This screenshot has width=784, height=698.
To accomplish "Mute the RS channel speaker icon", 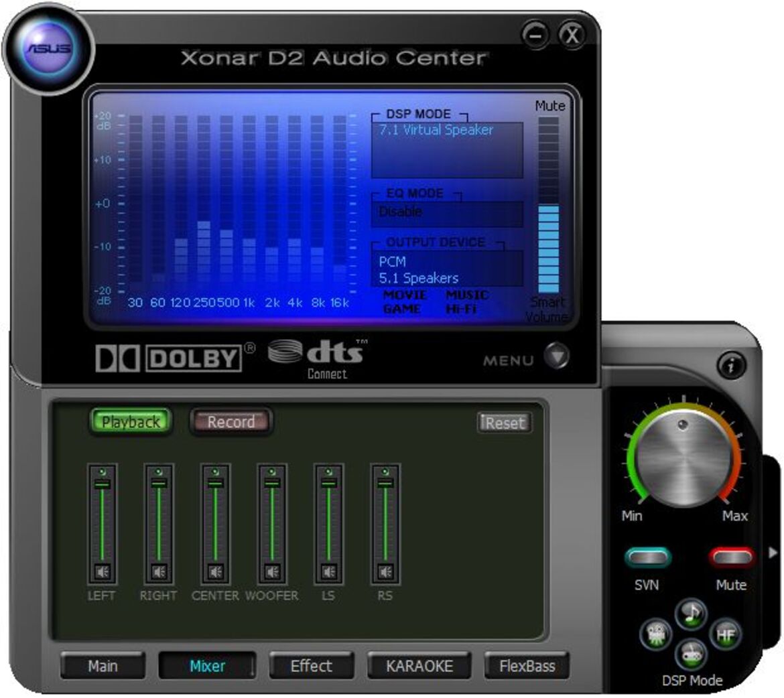I will (x=385, y=571).
